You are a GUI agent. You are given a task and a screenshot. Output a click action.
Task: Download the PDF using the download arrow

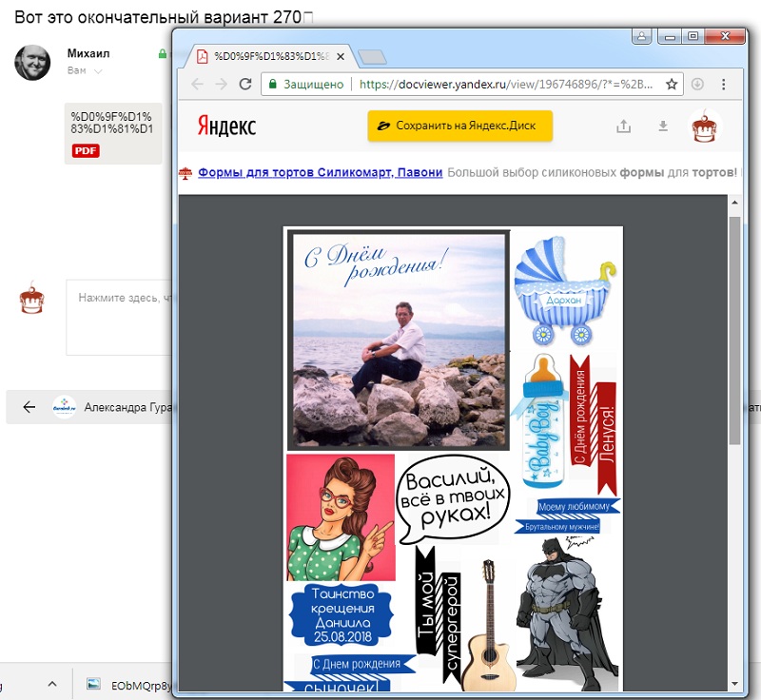pyautogui.click(x=663, y=126)
